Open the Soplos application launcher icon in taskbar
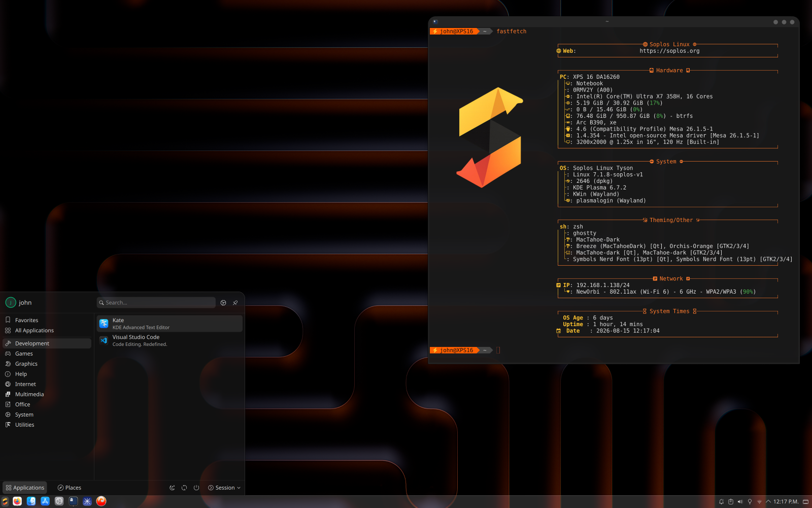Viewport: 812px width, 508px height. (x=5, y=501)
